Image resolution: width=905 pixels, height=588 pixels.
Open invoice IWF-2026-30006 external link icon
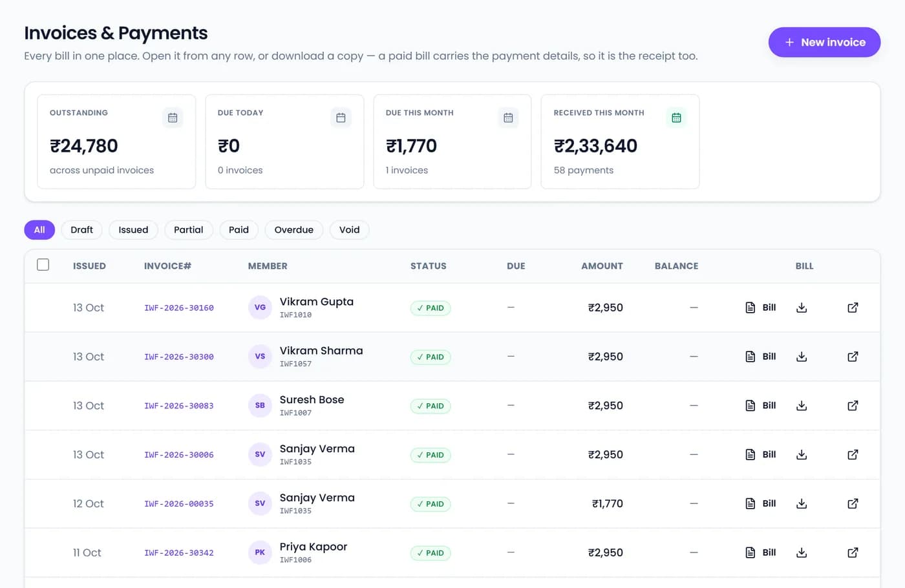(x=853, y=455)
